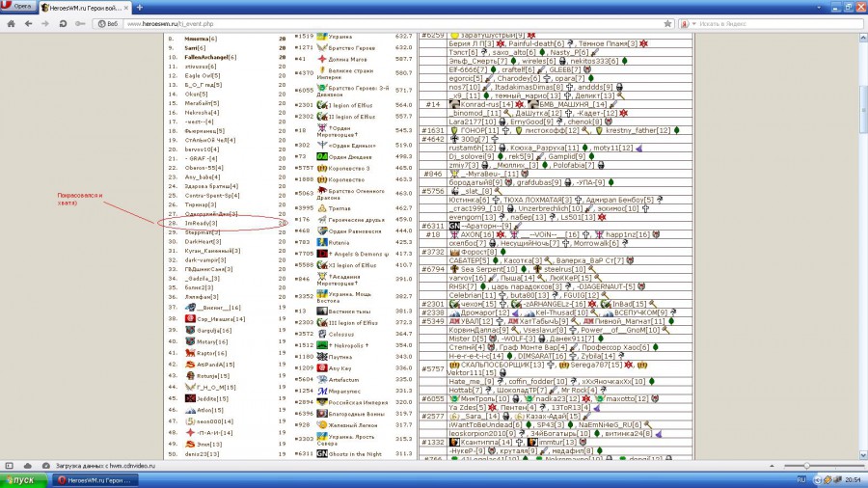Click the Colossus clan icon
Screen dimensions: 868x488
(321, 334)
